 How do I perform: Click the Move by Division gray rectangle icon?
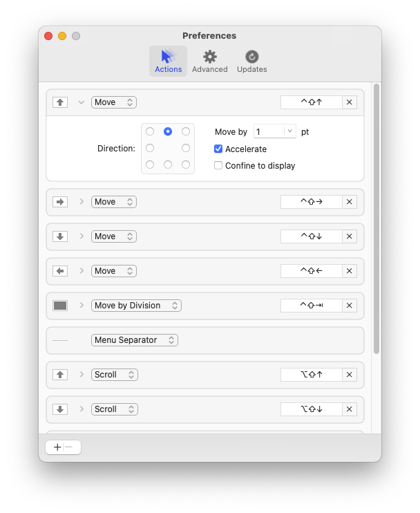click(60, 306)
